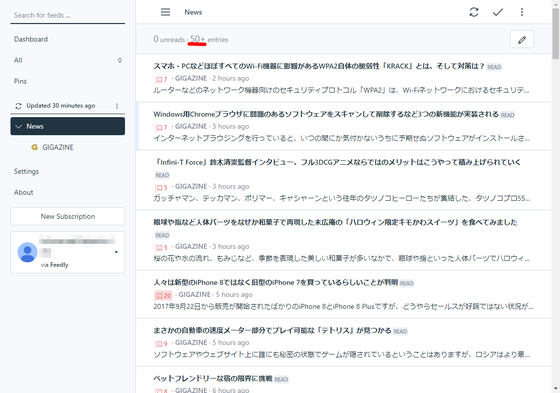Toggle READ badge on the Tetris article

click(400, 332)
